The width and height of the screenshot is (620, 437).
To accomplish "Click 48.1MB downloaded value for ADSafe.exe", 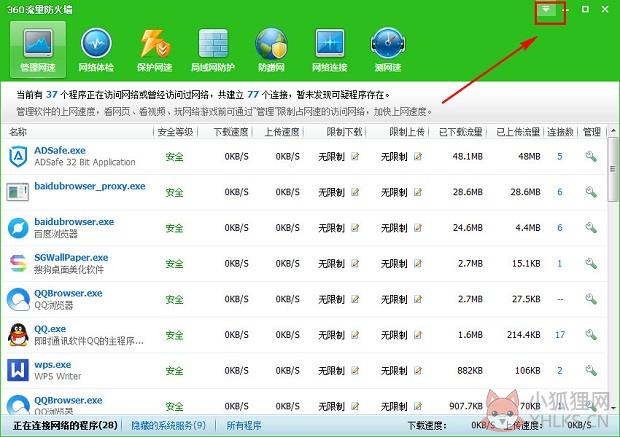I will (x=467, y=157).
